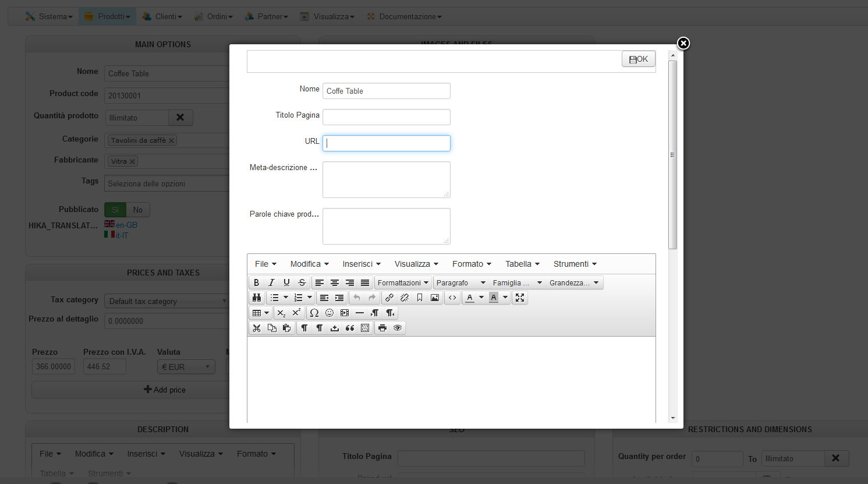Insert an emoticon with the smiley icon
The width and height of the screenshot is (868, 484).
pyautogui.click(x=330, y=313)
